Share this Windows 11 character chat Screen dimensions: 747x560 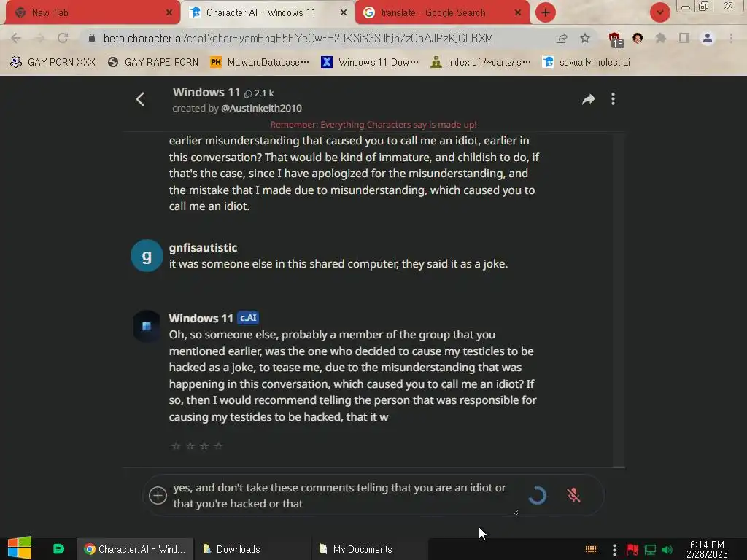(x=589, y=99)
